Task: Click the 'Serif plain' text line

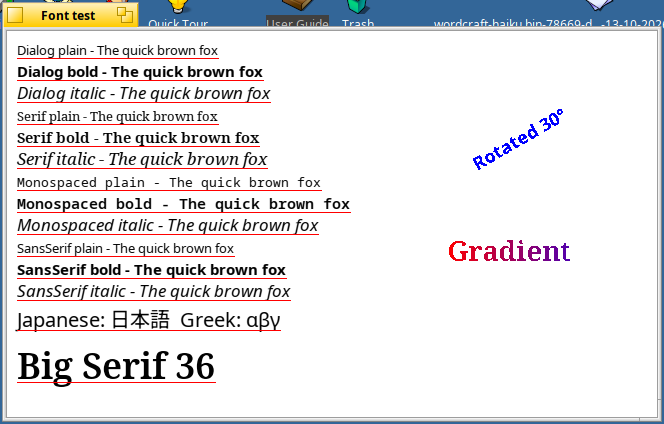Action: click(x=117, y=116)
